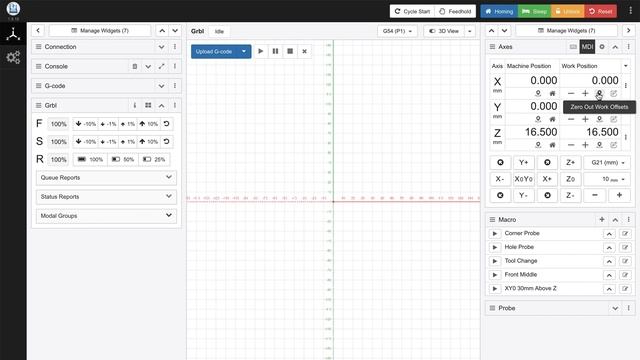Increase jog distance plus button
This screenshot has width=640, height=360.
[619, 196]
